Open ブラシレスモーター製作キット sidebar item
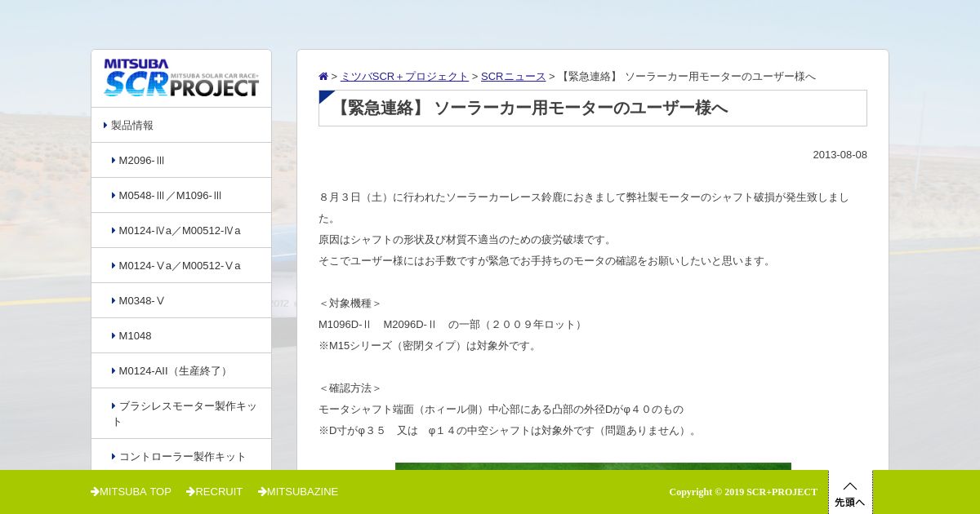This screenshot has width=980, height=514. tap(181, 414)
